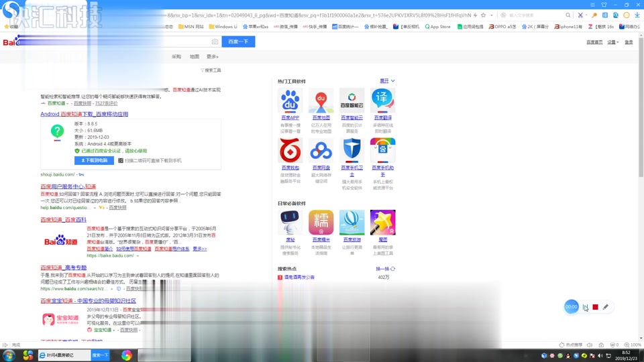Click the magnifier in browser search box
This screenshot has height=362, width=644.
568,15
